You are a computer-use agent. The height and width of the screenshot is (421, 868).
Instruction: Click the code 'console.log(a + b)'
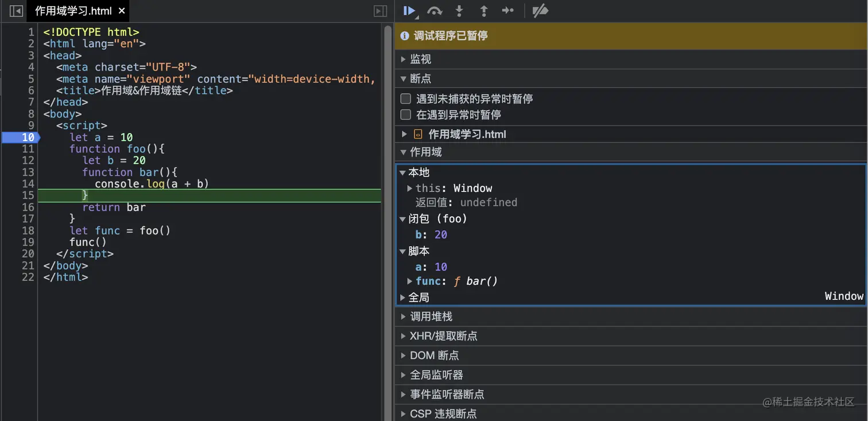click(152, 184)
